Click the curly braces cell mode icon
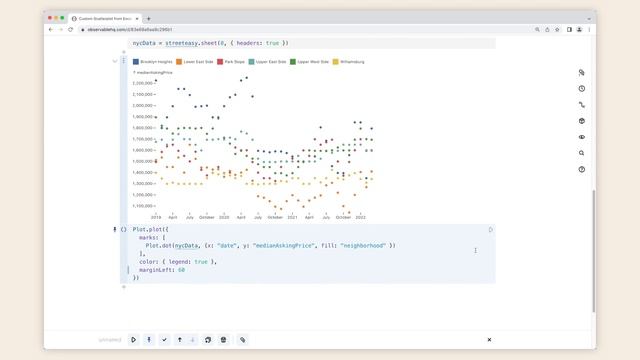Image resolution: width=640 pixels, height=360 pixels. pyautogui.click(x=123, y=229)
